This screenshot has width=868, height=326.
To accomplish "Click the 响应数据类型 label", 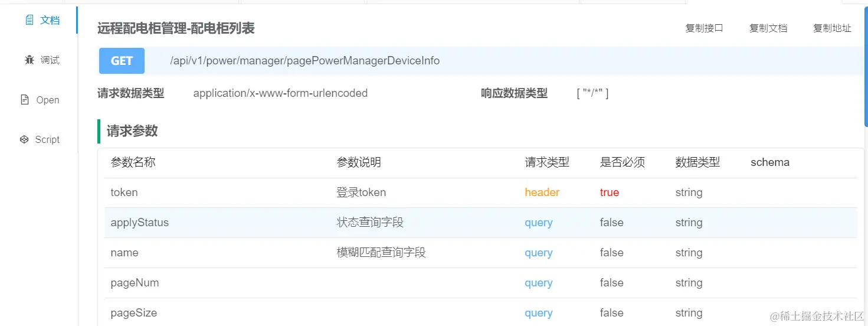I will point(514,93).
